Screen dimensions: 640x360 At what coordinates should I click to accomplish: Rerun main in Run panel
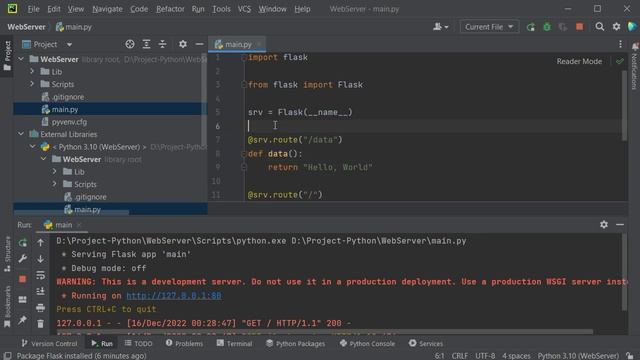pos(23,242)
